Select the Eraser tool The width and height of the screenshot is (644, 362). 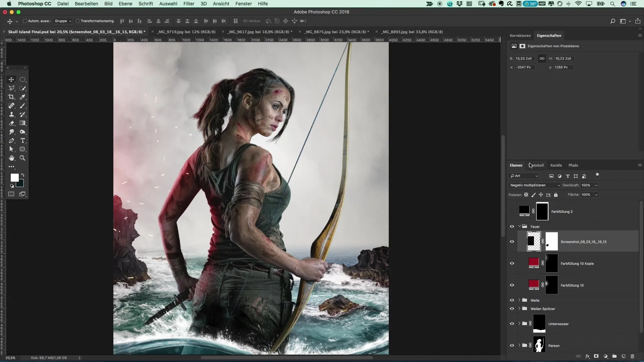(x=11, y=123)
